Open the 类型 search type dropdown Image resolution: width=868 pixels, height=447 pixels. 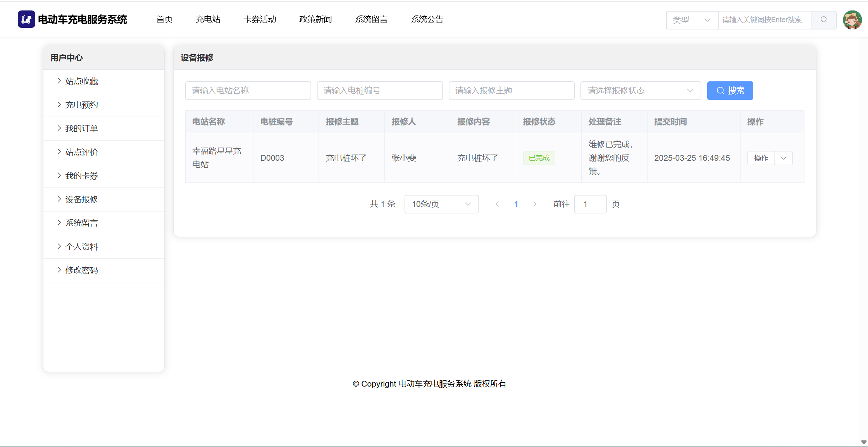[x=692, y=20]
